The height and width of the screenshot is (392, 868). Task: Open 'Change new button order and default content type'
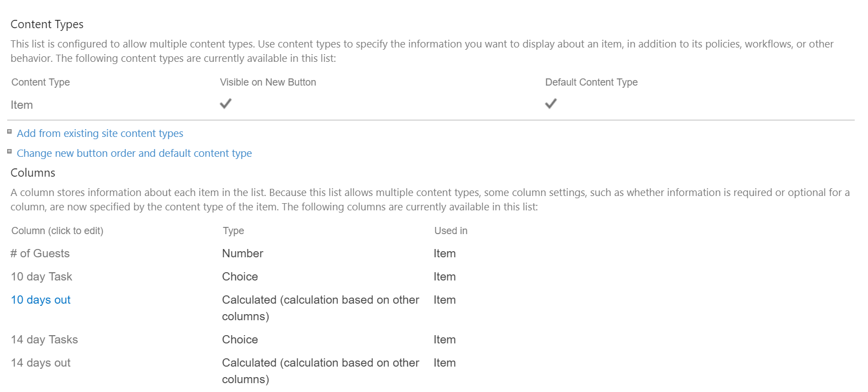coord(134,153)
